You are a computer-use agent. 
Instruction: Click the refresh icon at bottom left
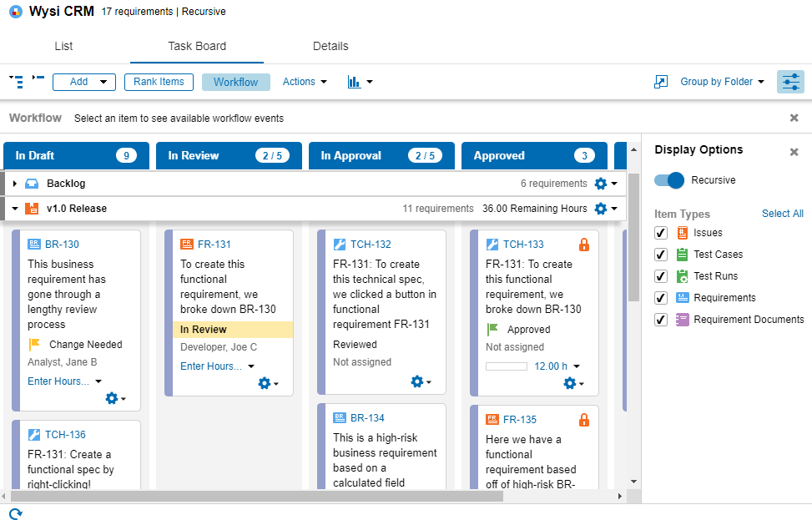click(15, 514)
